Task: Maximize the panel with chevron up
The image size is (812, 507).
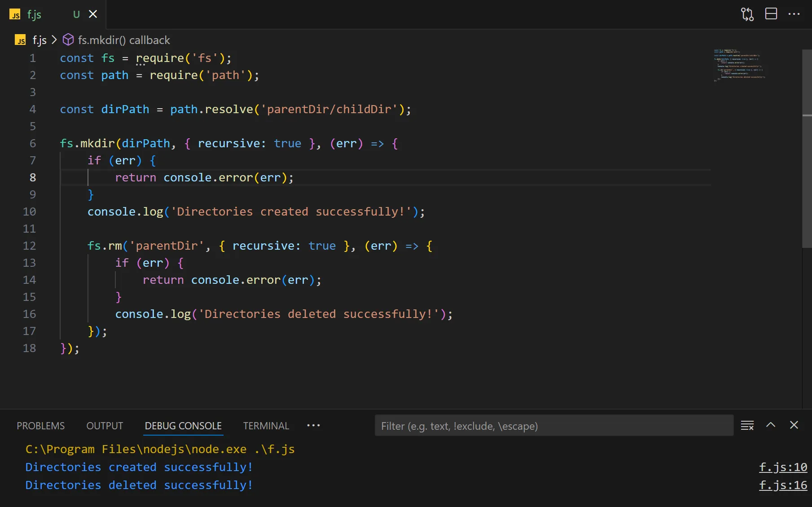Action: point(771,425)
